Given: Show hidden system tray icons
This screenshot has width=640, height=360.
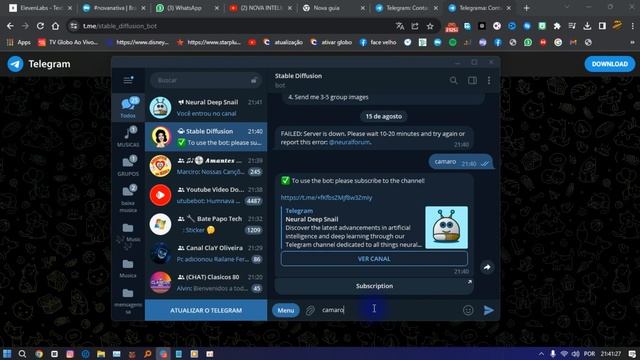Looking at the screenshot, I should [541, 353].
